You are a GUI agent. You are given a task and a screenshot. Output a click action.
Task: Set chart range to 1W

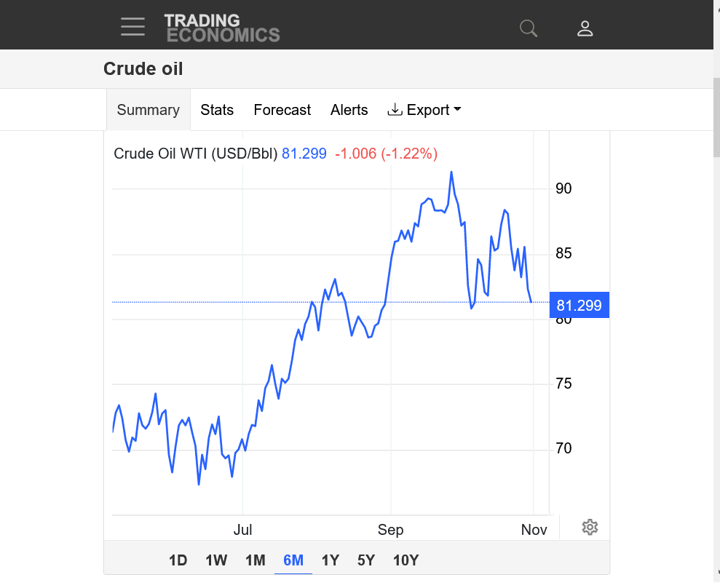coord(216,560)
